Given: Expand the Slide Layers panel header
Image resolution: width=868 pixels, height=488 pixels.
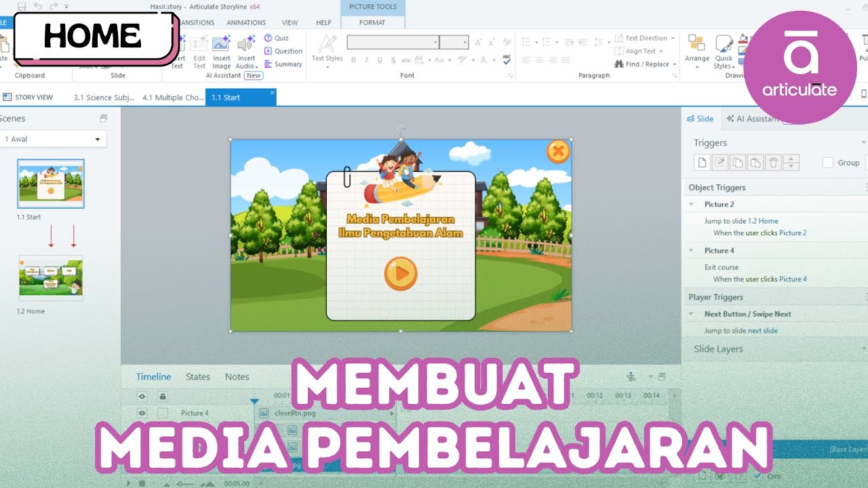Looking at the screenshot, I should pos(774,349).
